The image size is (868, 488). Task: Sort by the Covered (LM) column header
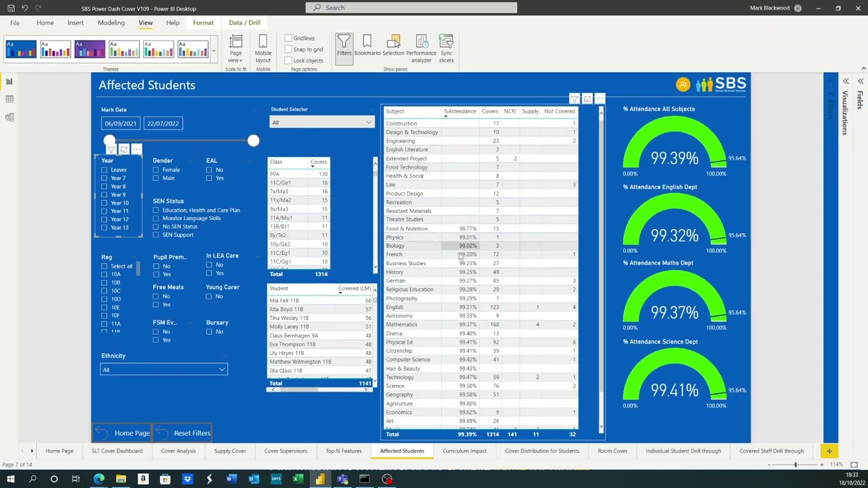coord(355,289)
